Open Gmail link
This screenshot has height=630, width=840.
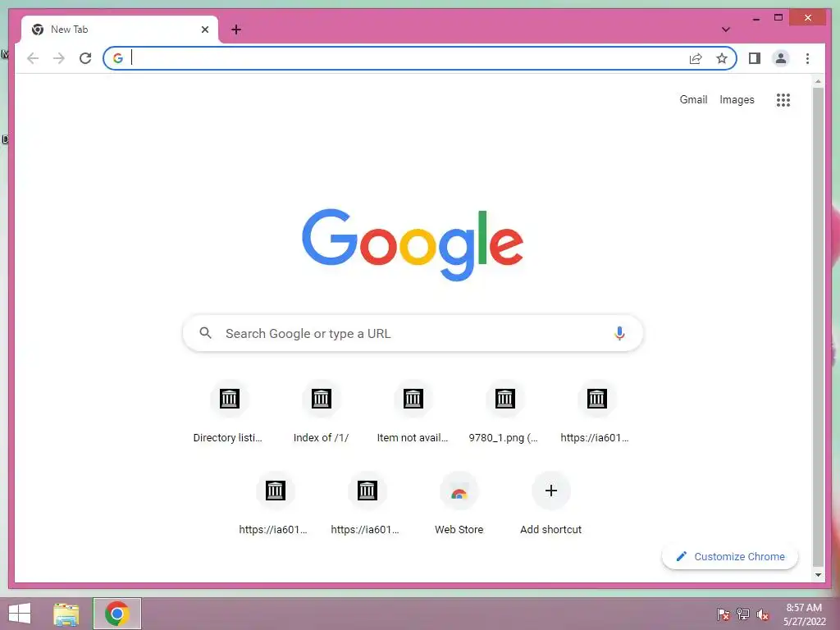point(693,99)
